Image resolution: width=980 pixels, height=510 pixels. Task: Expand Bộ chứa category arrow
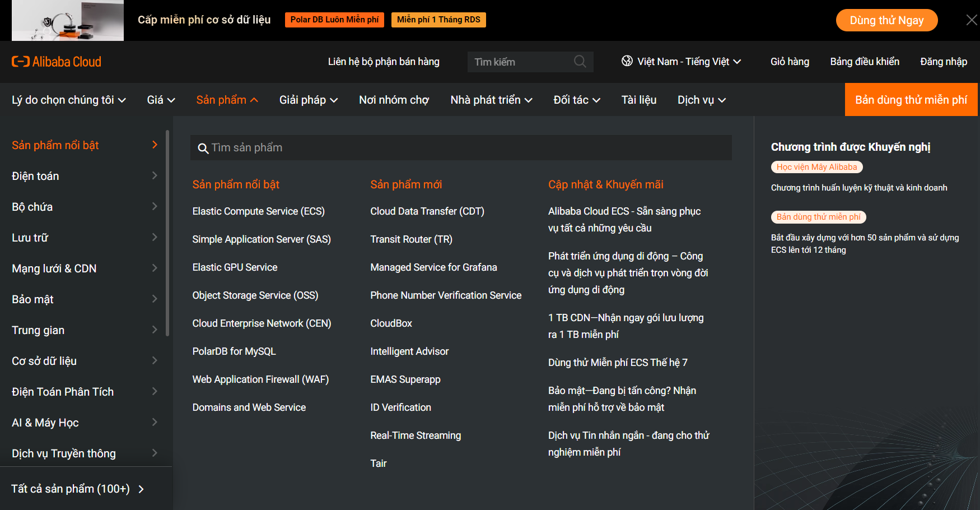click(x=155, y=207)
